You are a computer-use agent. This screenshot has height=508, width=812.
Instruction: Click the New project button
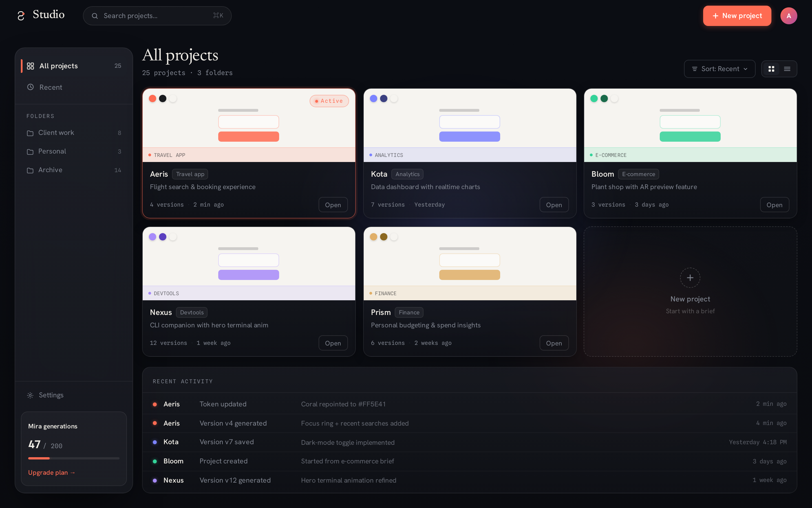[x=737, y=16]
